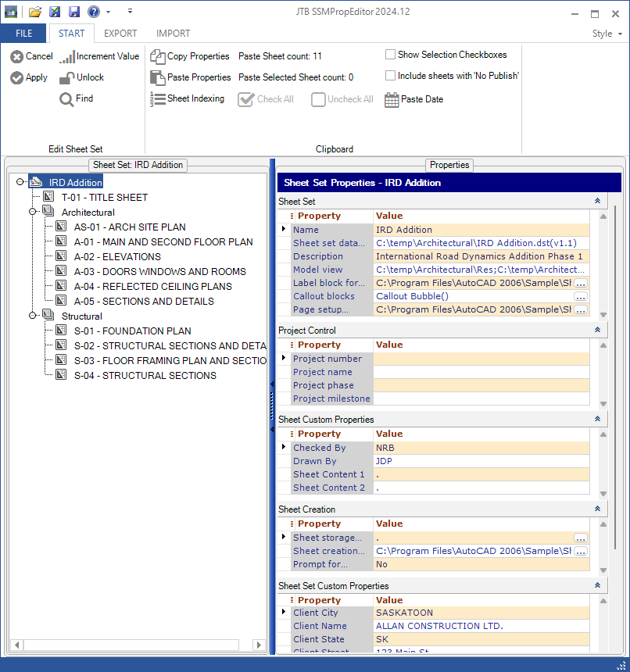Screen dimensions: 630x672
Task: Click the Increment Value icon
Action: pyautogui.click(x=67, y=56)
